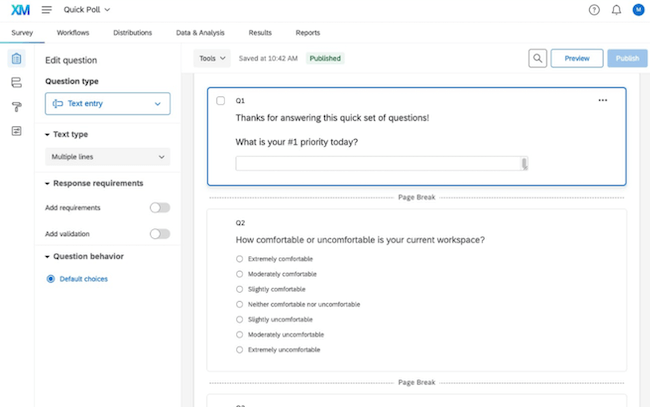Switch to the Distributions tab
Viewport: 650px width, 407px height.
coord(133,33)
